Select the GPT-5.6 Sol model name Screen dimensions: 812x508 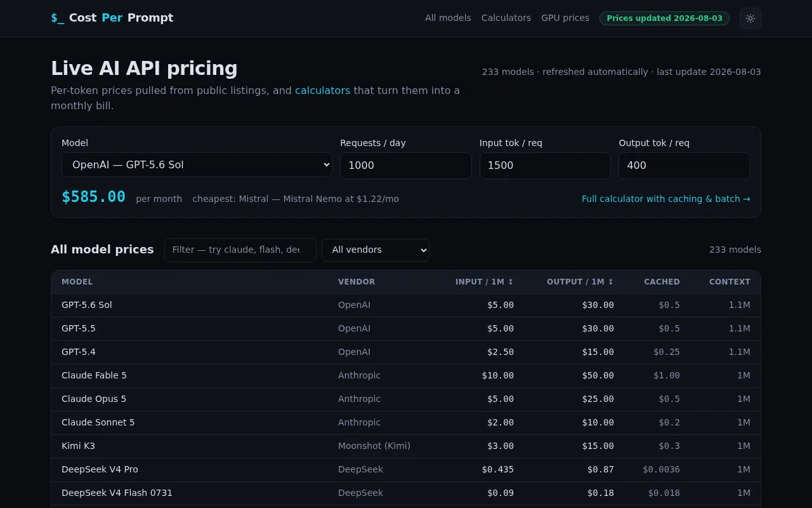coord(87,305)
